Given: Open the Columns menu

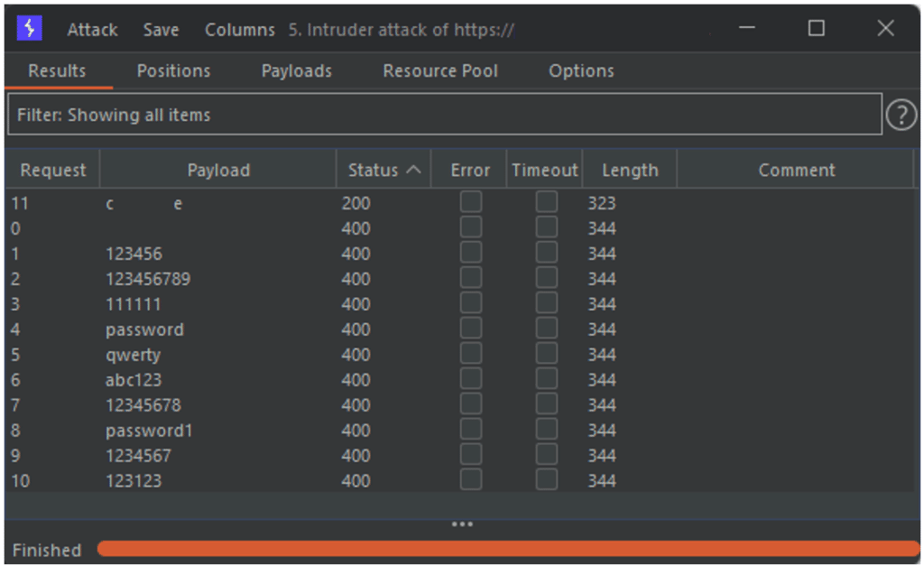Looking at the screenshot, I should [x=240, y=30].
